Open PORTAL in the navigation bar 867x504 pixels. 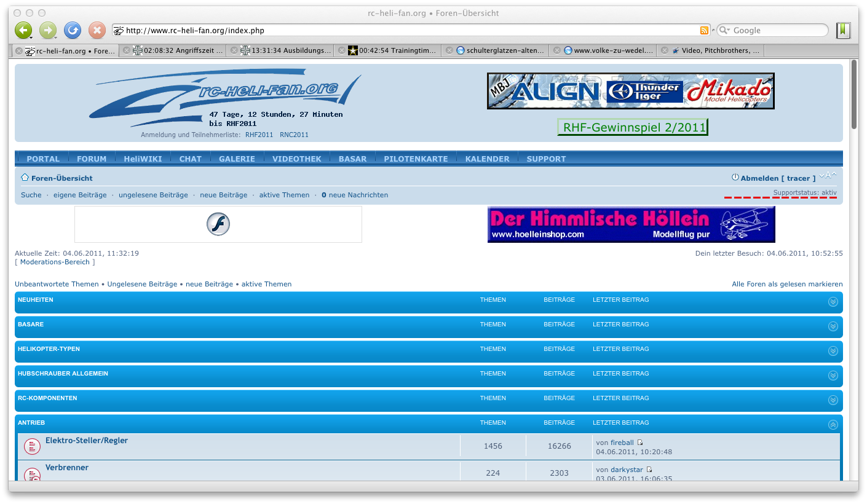tap(43, 159)
